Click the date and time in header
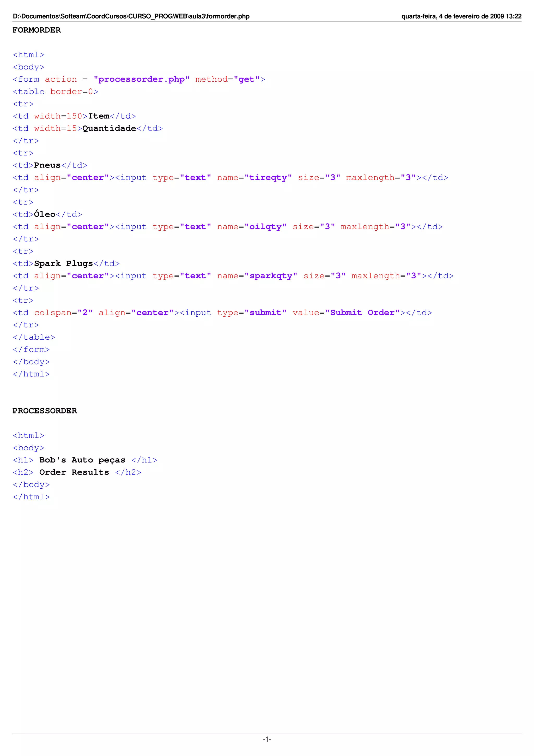The width and height of the screenshot is (534, 756). coord(461,16)
